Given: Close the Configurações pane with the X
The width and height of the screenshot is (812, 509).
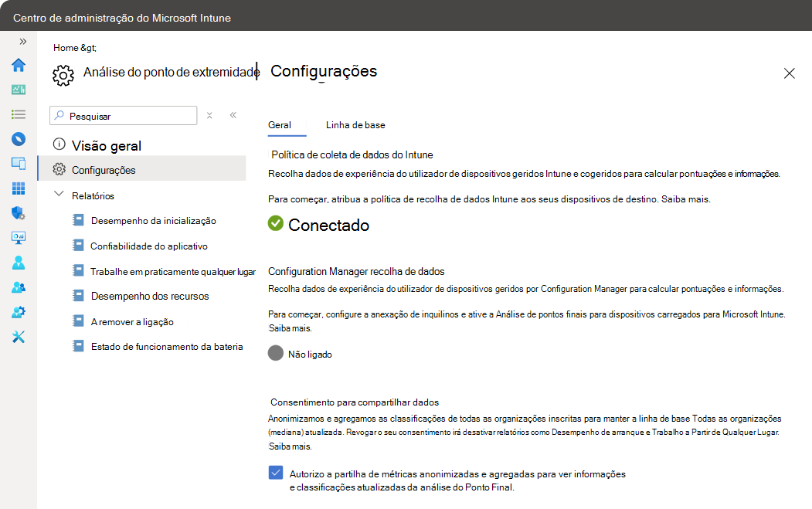Looking at the screenshot, I should click(789, 73).
